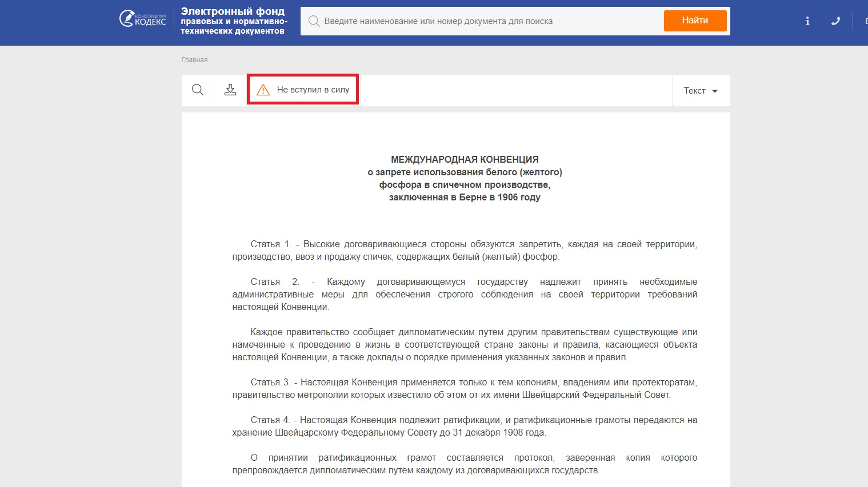868x487 pixels.
Task: Expand the Текст view dropdown
Action: tap(701, 91)
